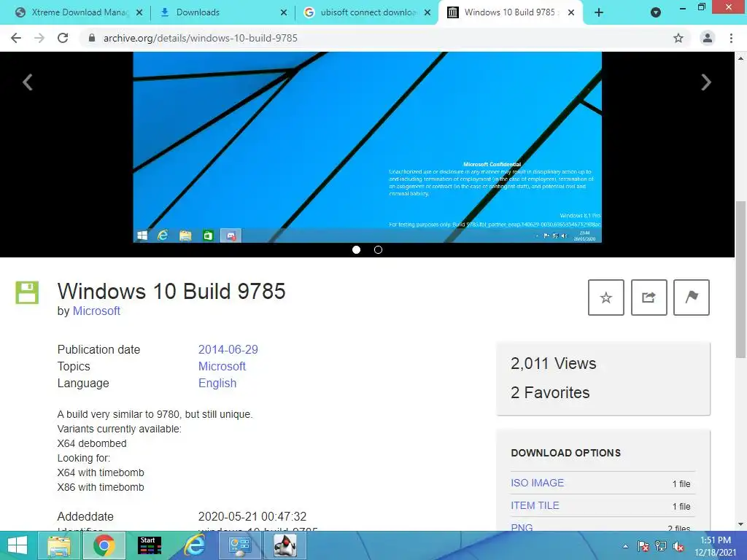
Task: Click the green floppy disk software icon
Action: [x=27, y=292]
